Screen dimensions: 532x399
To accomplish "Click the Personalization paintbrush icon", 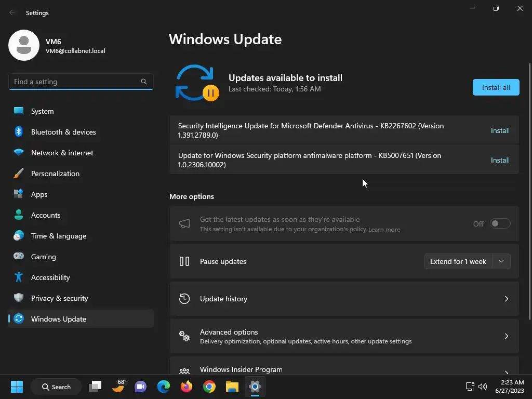I will click(x=19, y=173).
